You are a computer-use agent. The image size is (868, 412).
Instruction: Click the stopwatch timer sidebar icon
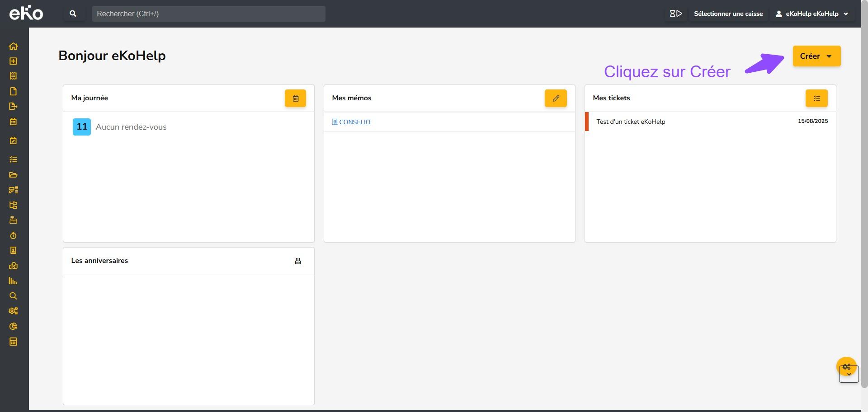pos(13,235)
